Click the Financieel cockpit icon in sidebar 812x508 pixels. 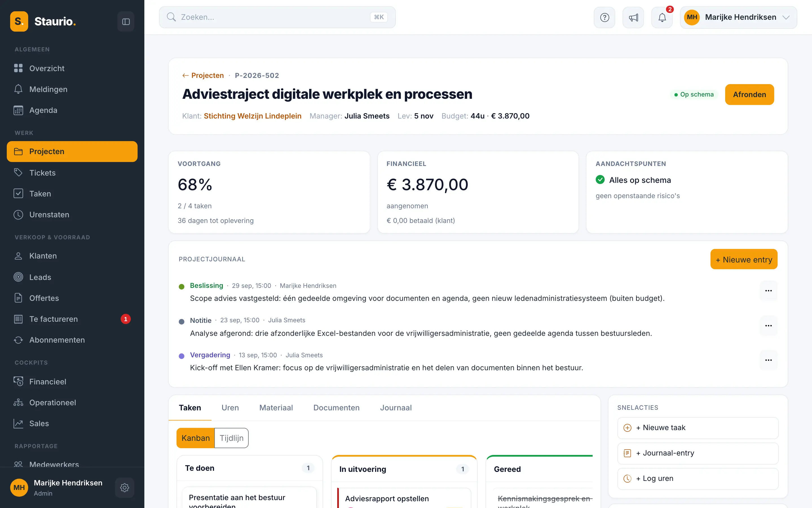pos(18,382)
